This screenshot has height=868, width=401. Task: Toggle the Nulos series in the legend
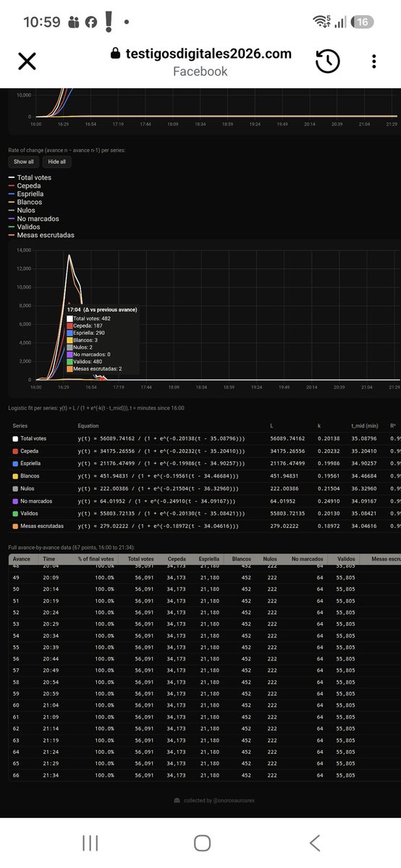tap(23, 210)
